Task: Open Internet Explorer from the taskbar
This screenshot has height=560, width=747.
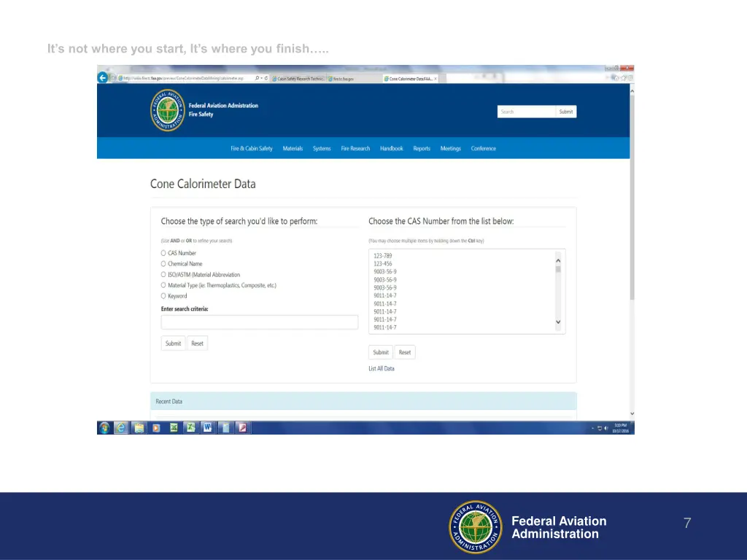Action: (x=121, y=427)
